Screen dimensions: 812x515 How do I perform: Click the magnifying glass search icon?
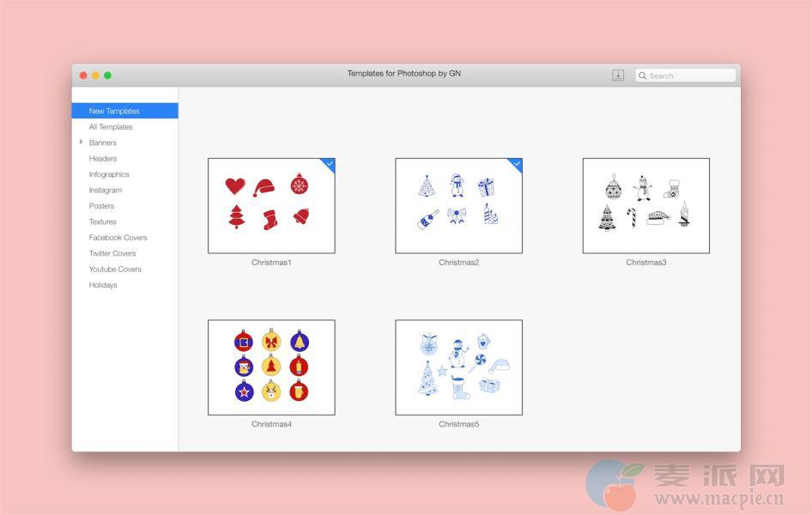point(642,76)
